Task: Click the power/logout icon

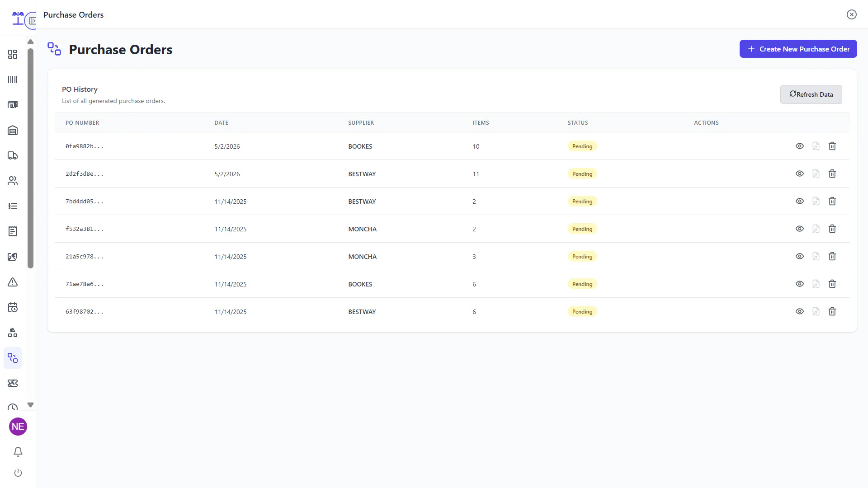Action: [18, 473]
